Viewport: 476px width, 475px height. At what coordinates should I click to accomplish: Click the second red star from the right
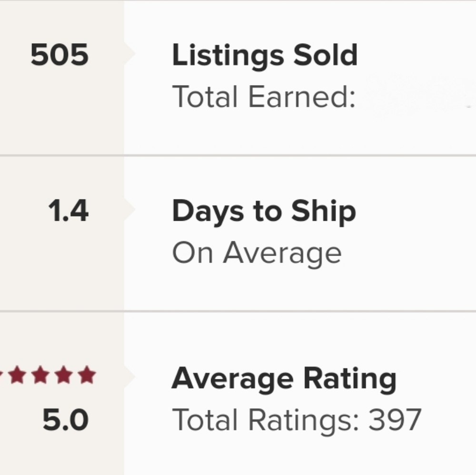coord(63,376)
